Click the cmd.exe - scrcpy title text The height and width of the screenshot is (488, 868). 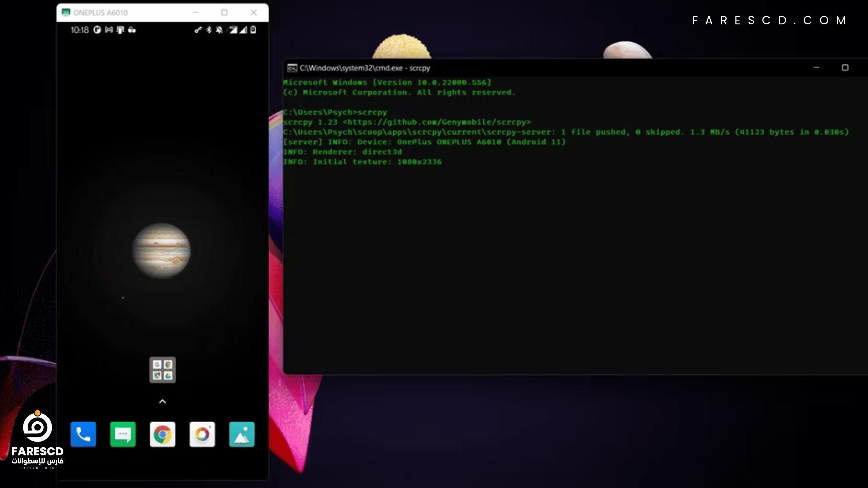point(365,68)
